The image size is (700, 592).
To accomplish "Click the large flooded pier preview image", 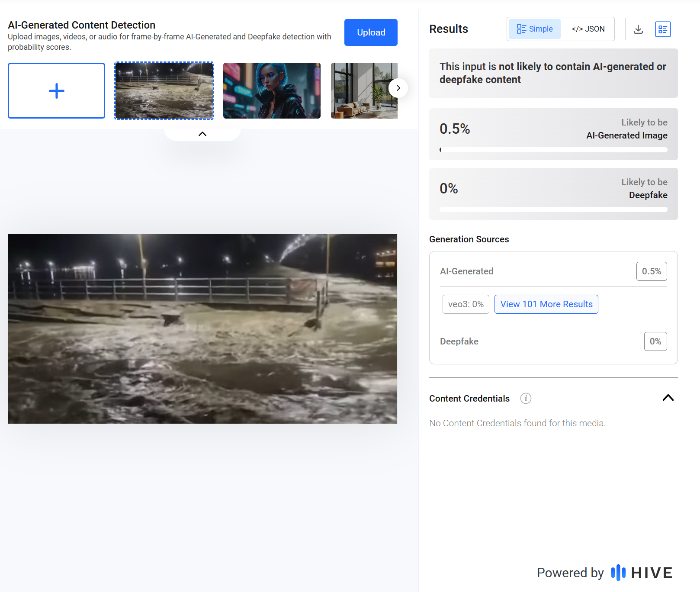I will point(202,329).
